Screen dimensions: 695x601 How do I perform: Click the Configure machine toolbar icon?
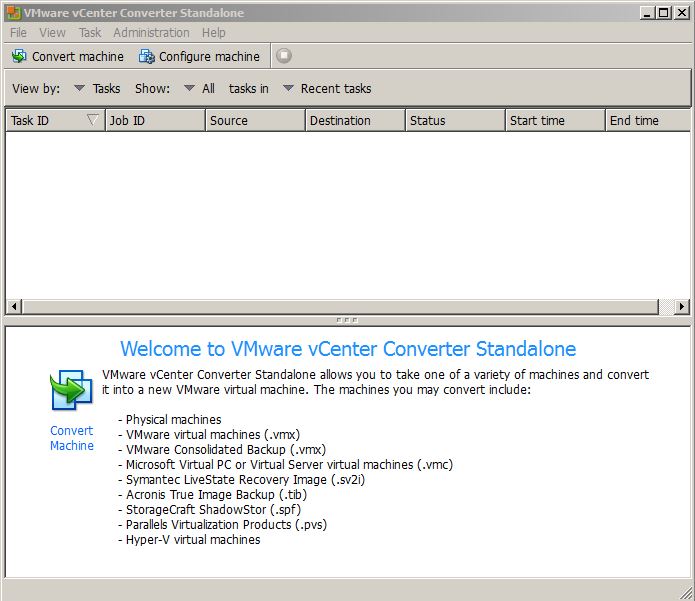(x=147, y=56)
